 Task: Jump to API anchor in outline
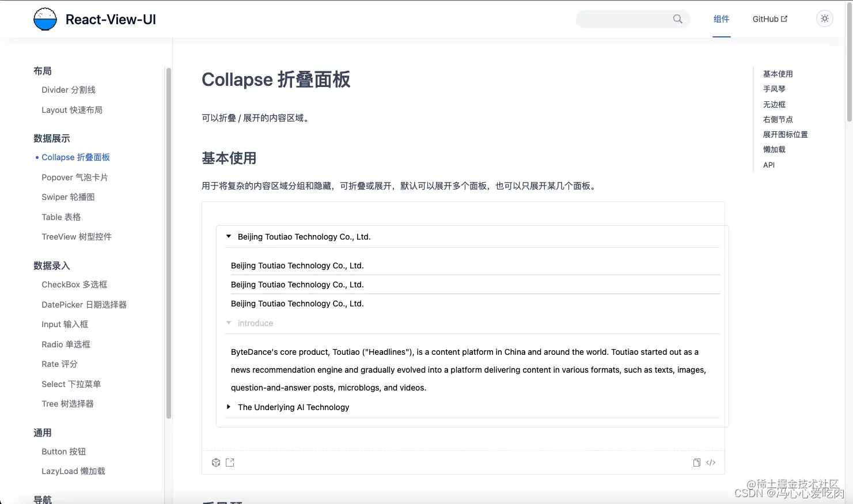click(769, 165)
